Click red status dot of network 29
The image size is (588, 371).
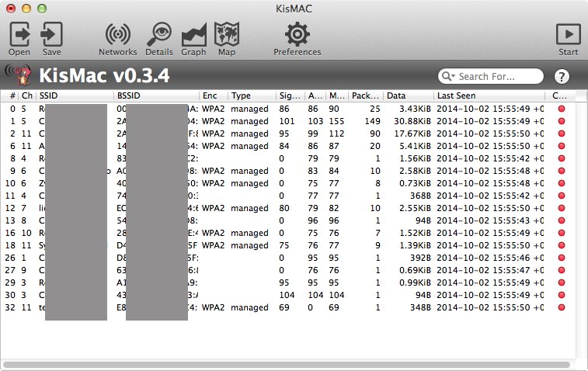562,283
